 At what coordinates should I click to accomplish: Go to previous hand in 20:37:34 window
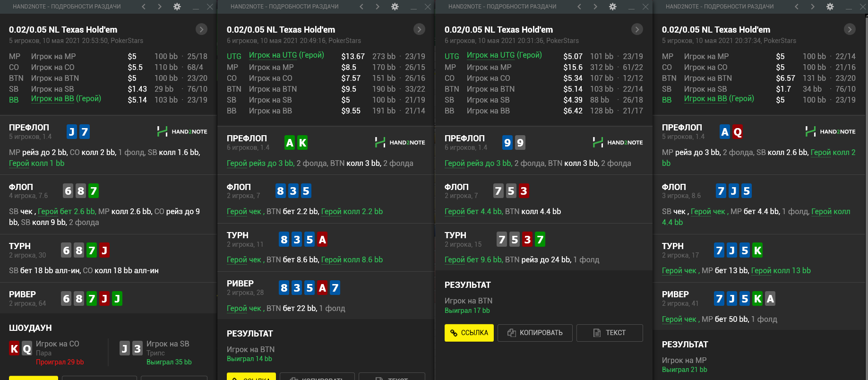click(797, 7)
